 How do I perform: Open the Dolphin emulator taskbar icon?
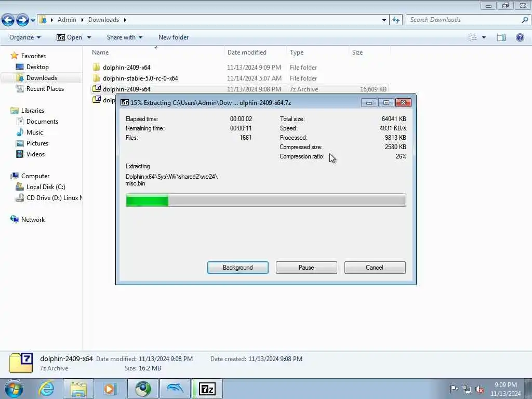coord(175,389)
